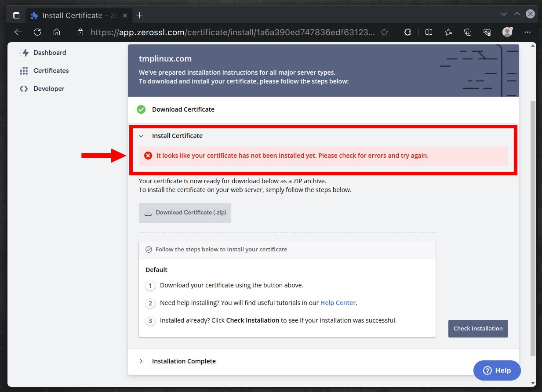The height and width of the screenshot is (392, 542).
Task: Select the Install Certificate browser tab
Action: click(x=79, y=15)
